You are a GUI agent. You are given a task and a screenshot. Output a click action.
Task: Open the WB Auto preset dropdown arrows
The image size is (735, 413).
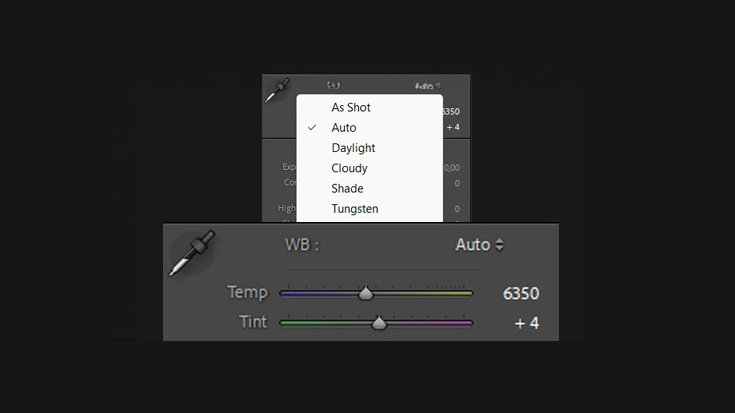coord(500,245)
